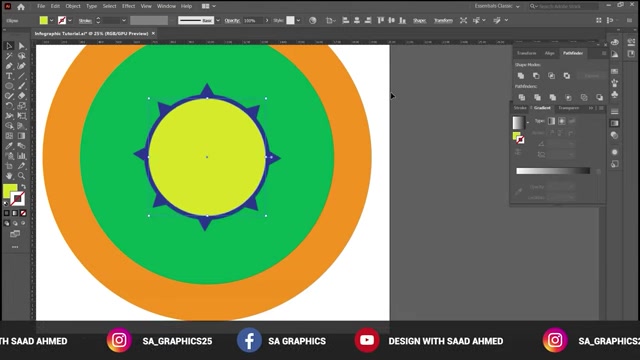Image resolution: width=640 pixels, height=360 pixels.
Task: Choose Radial gradient type
Action: click(562, 121)
